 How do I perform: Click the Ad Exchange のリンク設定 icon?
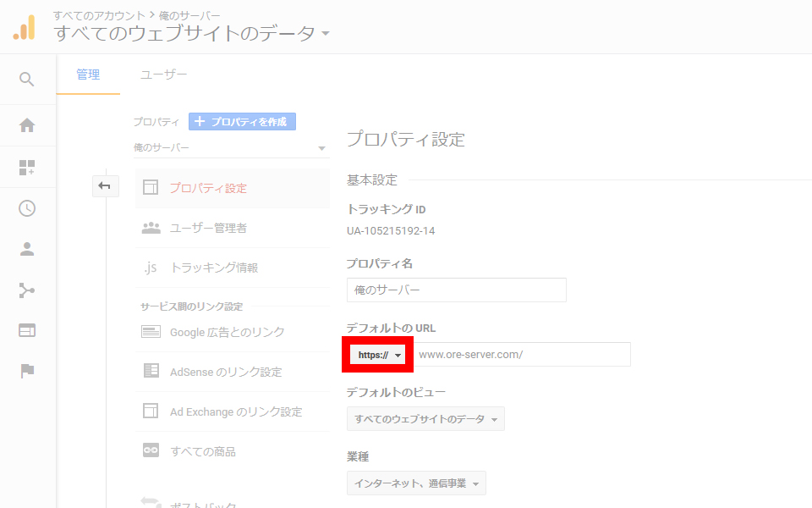click(151, 411)
